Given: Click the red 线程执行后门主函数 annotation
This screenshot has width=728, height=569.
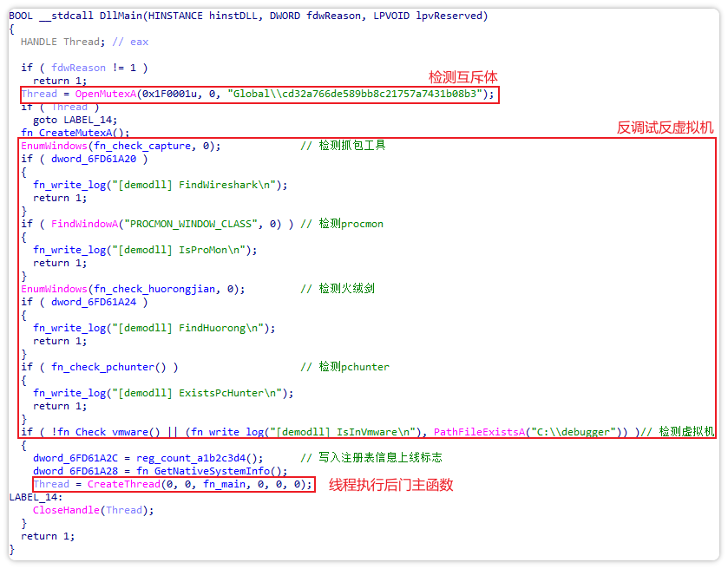Looking at the screenshot, I should coord(390,485).
